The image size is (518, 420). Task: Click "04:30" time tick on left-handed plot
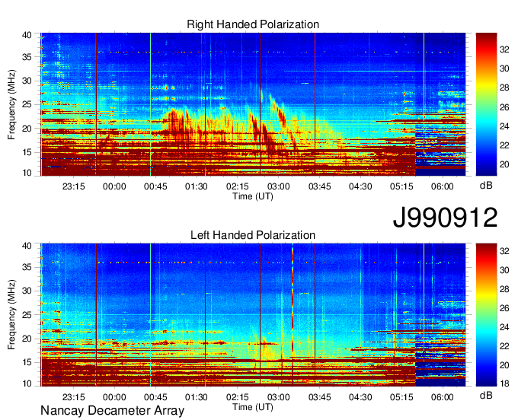[x=360, y=397]
